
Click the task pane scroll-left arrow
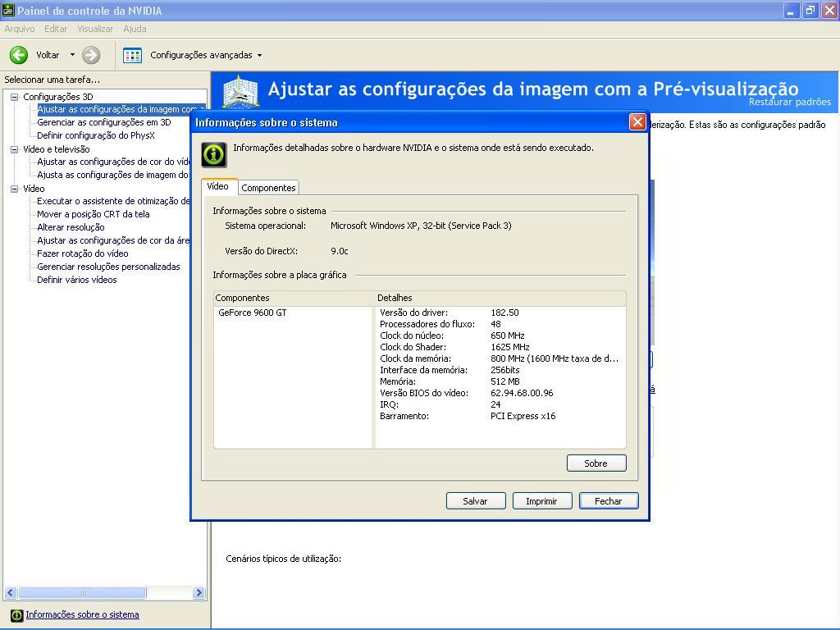(10, 593)
